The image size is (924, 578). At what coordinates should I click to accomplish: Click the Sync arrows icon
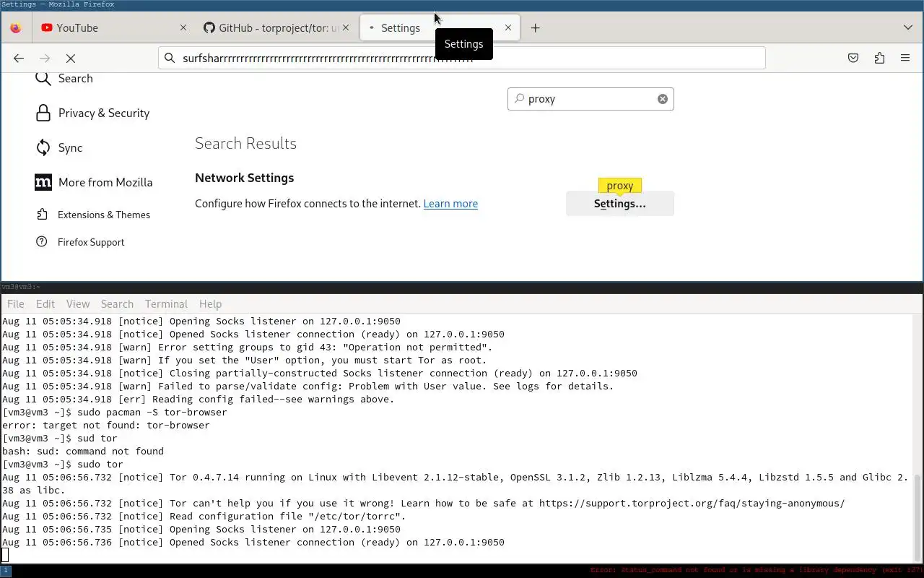pyautogui.click(x=43, y=147)
